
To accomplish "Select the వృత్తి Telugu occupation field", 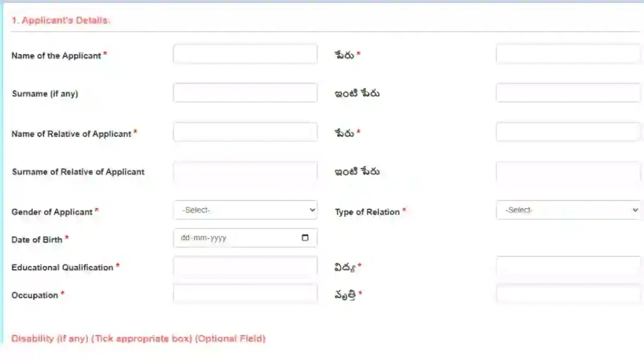I will (568, 294).
